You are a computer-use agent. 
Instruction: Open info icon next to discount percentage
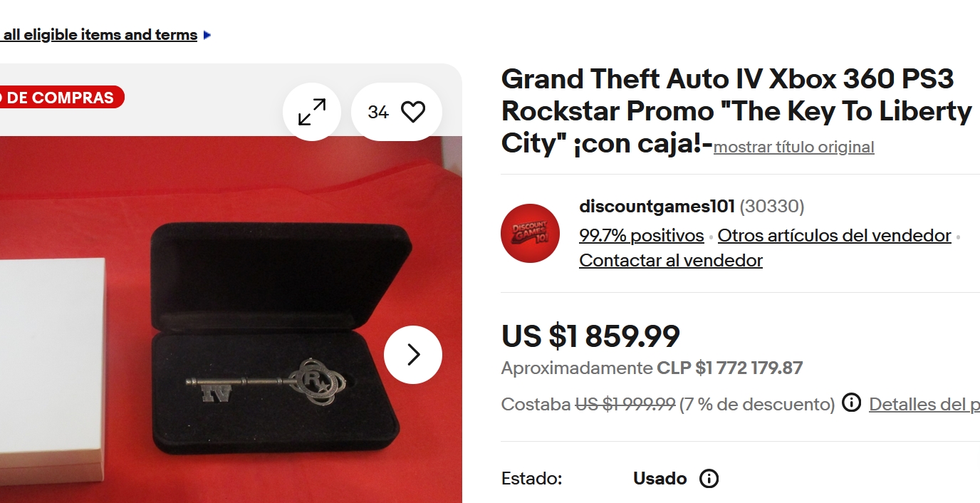[x=851, y=403]
